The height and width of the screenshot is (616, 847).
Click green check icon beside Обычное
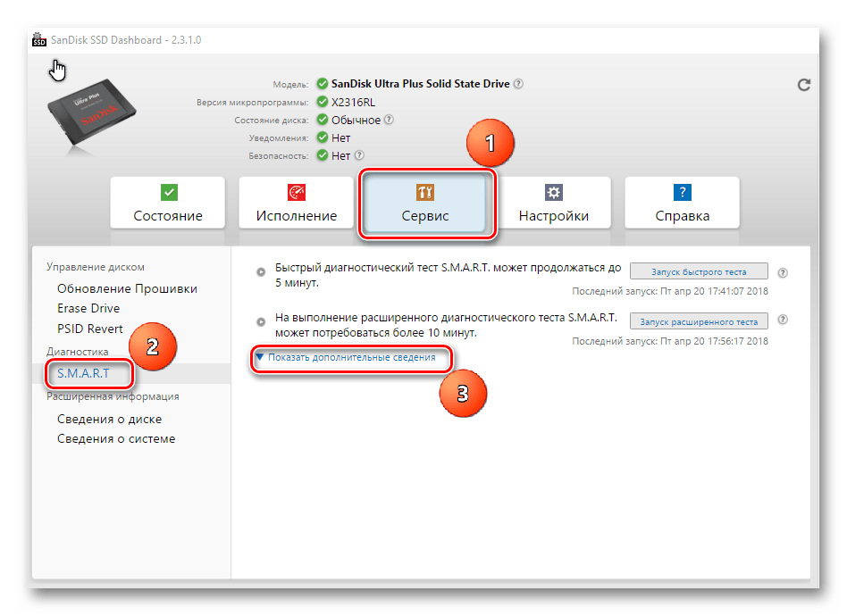click(323, 120)
